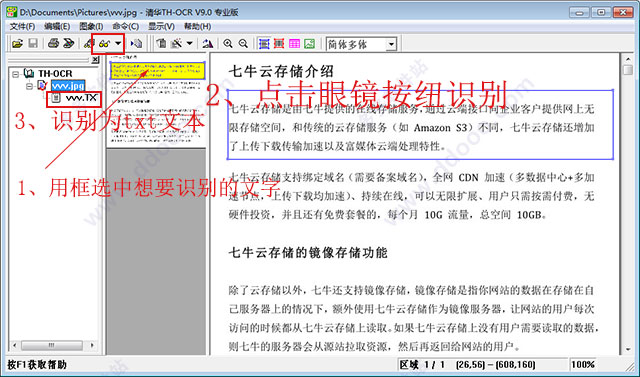Click tree panel horizontal scrollbar left arrow
640x377 pixels.
pyautogui.click(x=15, y=346)
